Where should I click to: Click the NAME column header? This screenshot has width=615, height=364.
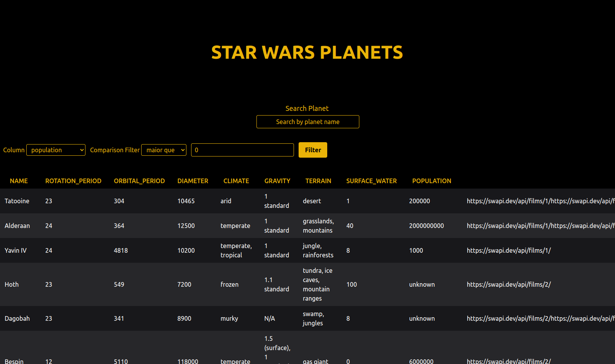coord(19,181)
